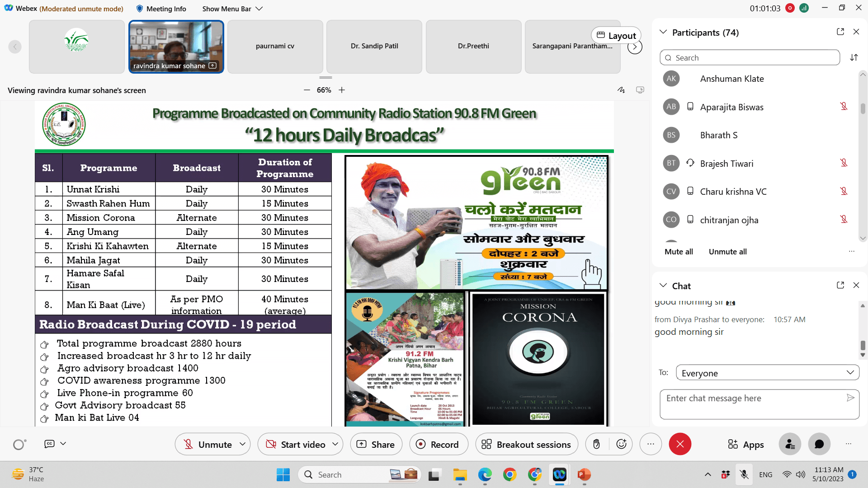
Task: Open the closed captions icon
Action: pos(49,444)
